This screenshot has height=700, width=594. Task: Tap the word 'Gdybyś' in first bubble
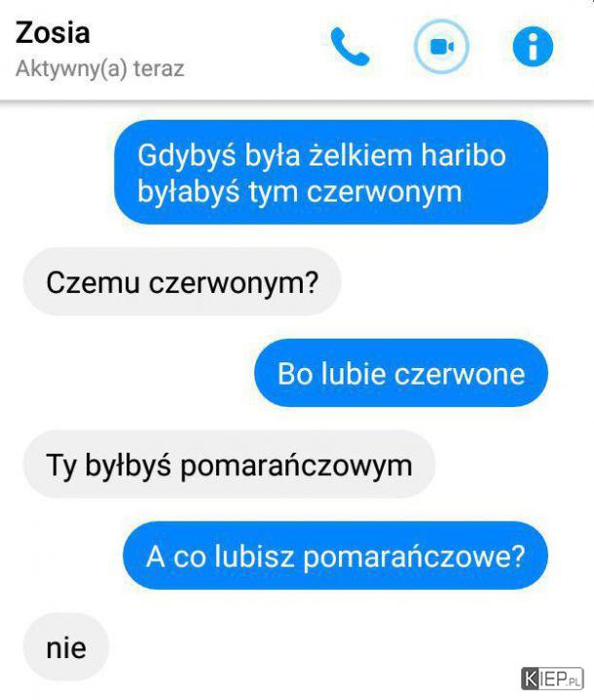(x=186, y=157)
